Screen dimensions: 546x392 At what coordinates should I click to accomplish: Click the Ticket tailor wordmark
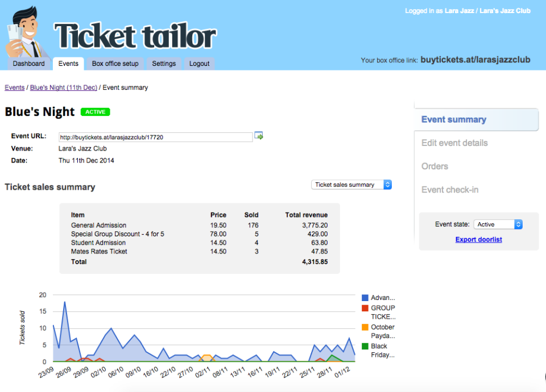[135, 36]
